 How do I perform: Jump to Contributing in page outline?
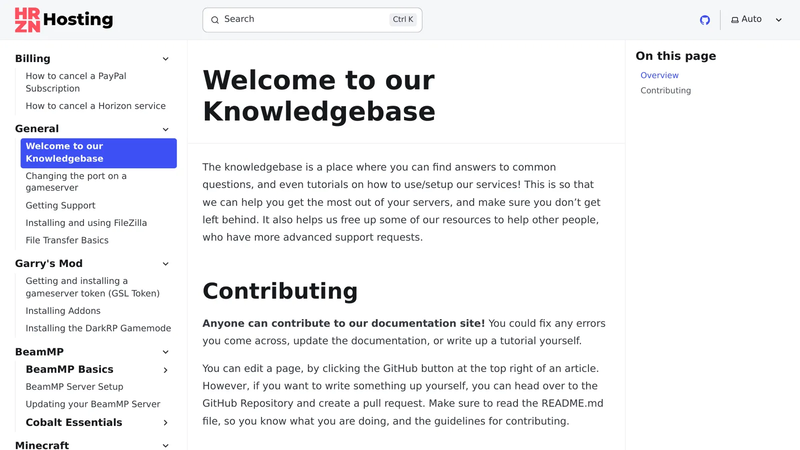665,90
